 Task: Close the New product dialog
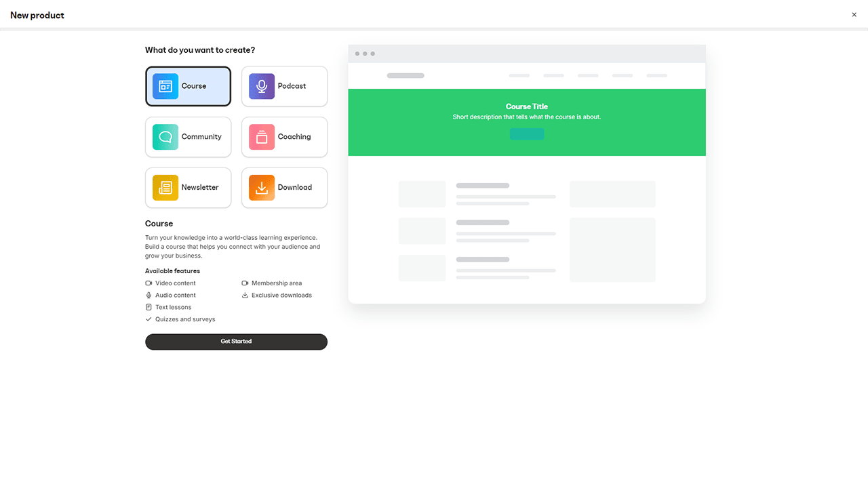click(x=854, y=15)
